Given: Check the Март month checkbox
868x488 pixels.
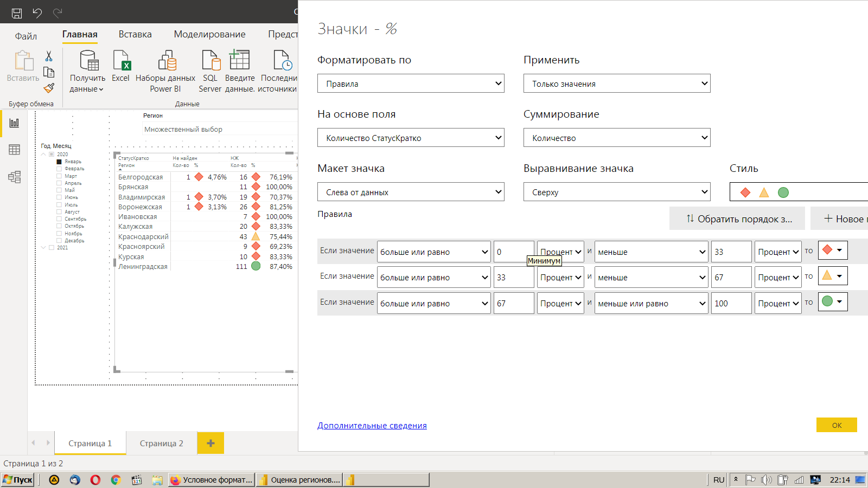Looking at the screenshot, I should [x=59, y=176].
